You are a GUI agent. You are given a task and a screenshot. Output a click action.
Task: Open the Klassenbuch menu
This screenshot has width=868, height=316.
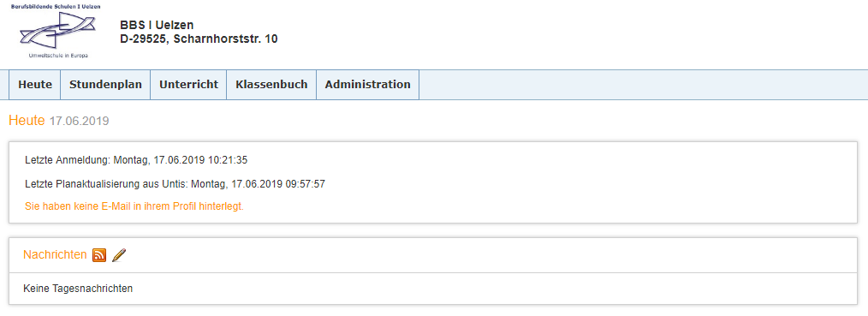[271, 85]
